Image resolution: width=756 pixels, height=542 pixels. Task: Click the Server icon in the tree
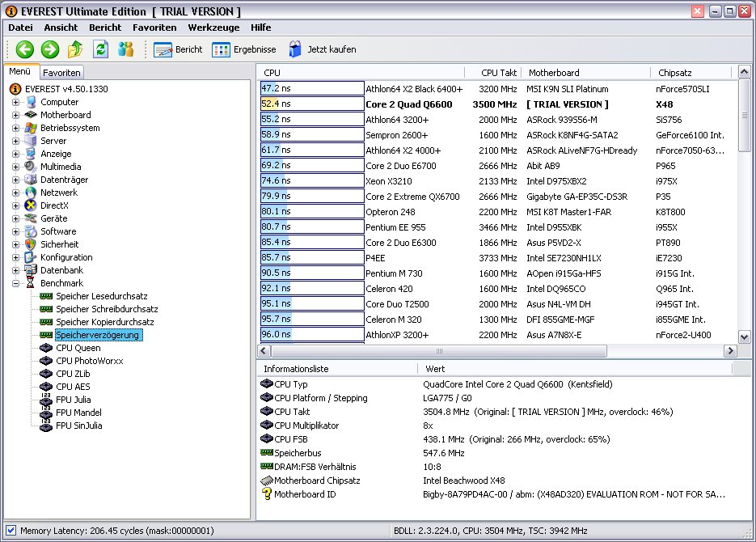coord(31,141)
